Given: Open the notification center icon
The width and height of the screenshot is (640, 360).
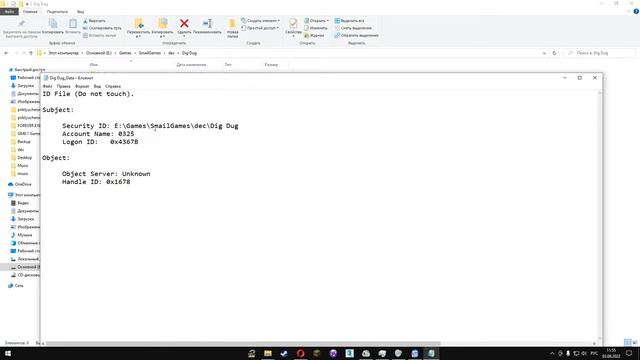Looking at the screenshot, I should (x=629, y=353).
